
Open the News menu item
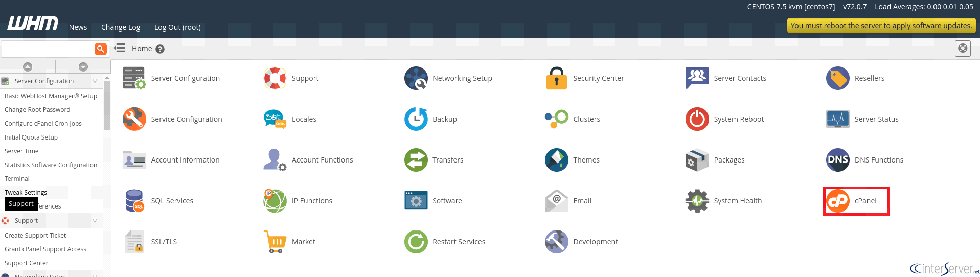[78, 27]
